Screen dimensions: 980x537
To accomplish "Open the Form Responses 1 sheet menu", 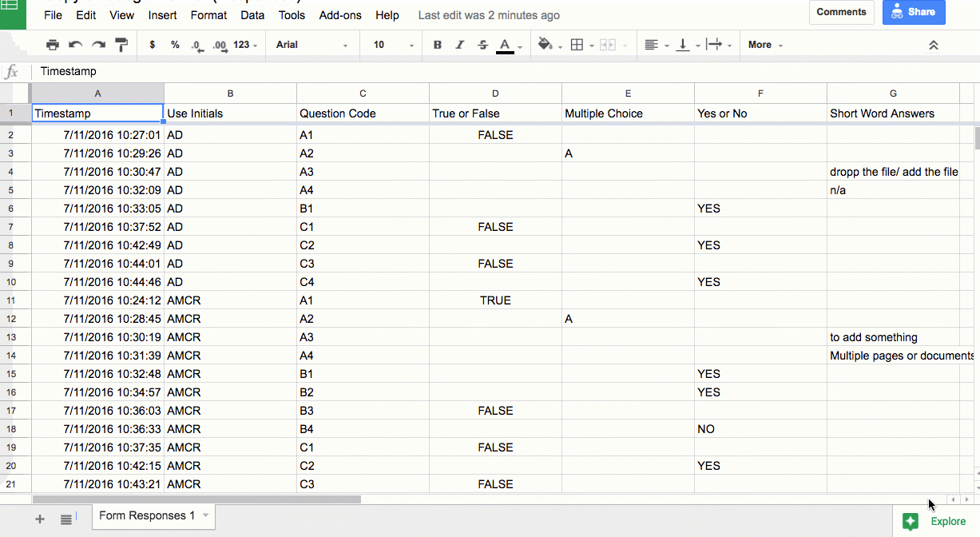I will (x=205, y=516).
